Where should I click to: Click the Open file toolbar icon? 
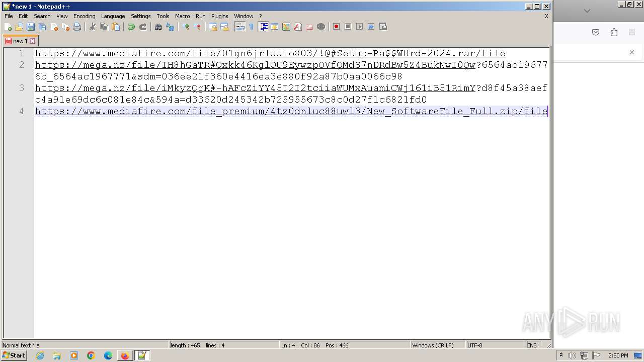(19, 27)
